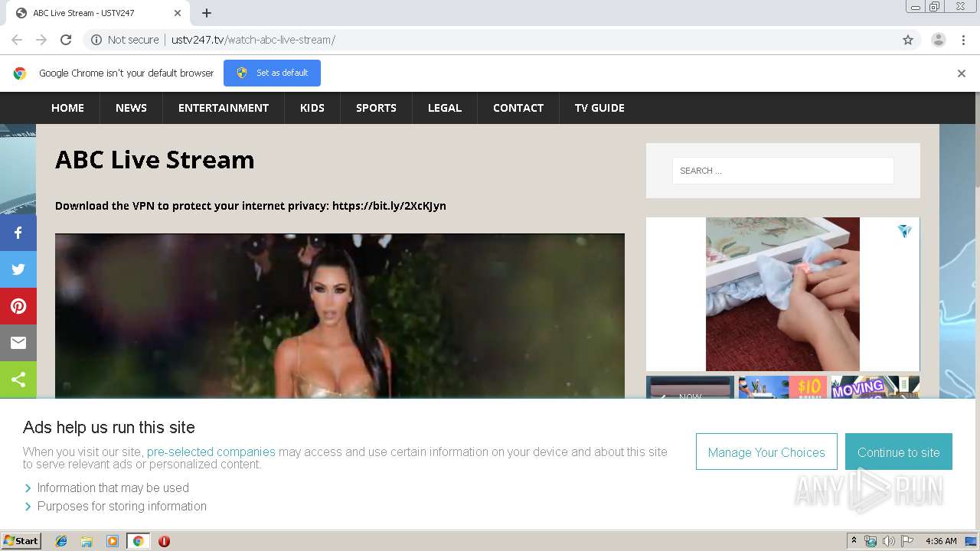Open the red Opera taskbar icon

tap(164, 541)
